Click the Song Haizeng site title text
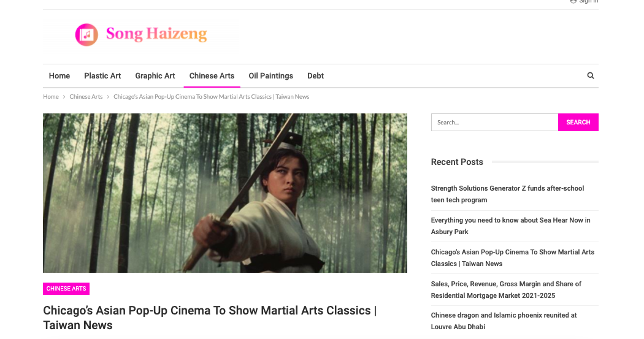Screen dimensions: 644x339 (156, 34)
